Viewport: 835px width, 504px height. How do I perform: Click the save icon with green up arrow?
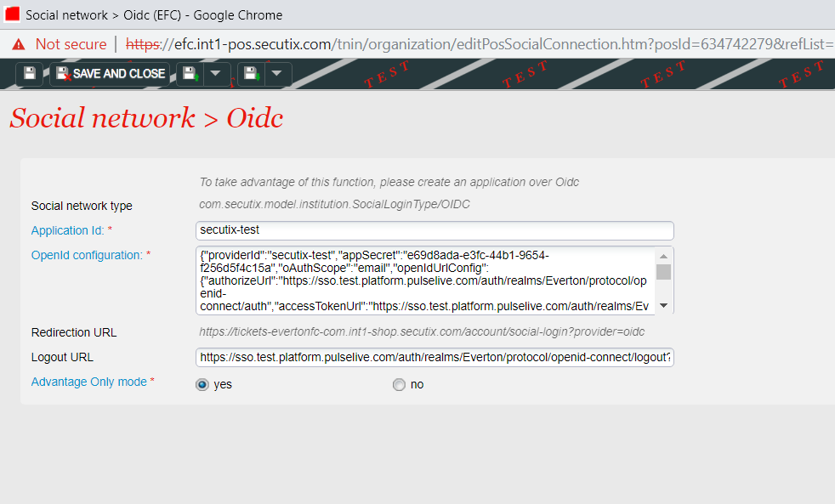click(190, 74)
